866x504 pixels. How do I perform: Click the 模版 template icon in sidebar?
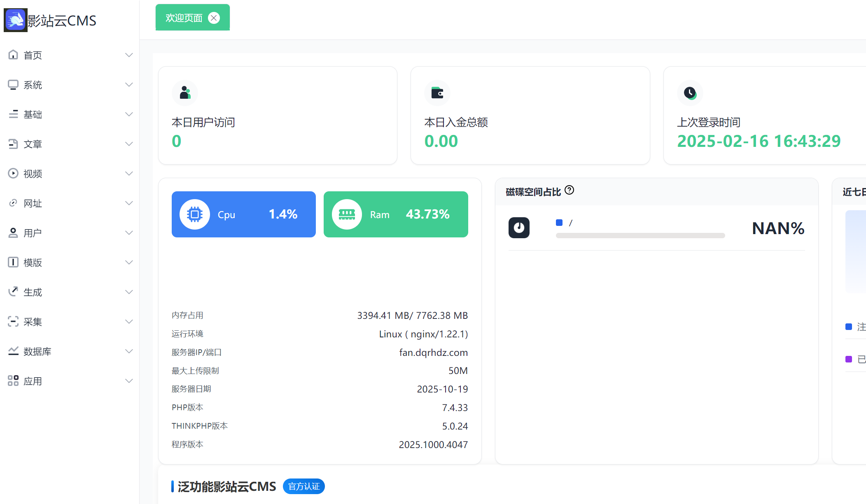click(14, 262)
